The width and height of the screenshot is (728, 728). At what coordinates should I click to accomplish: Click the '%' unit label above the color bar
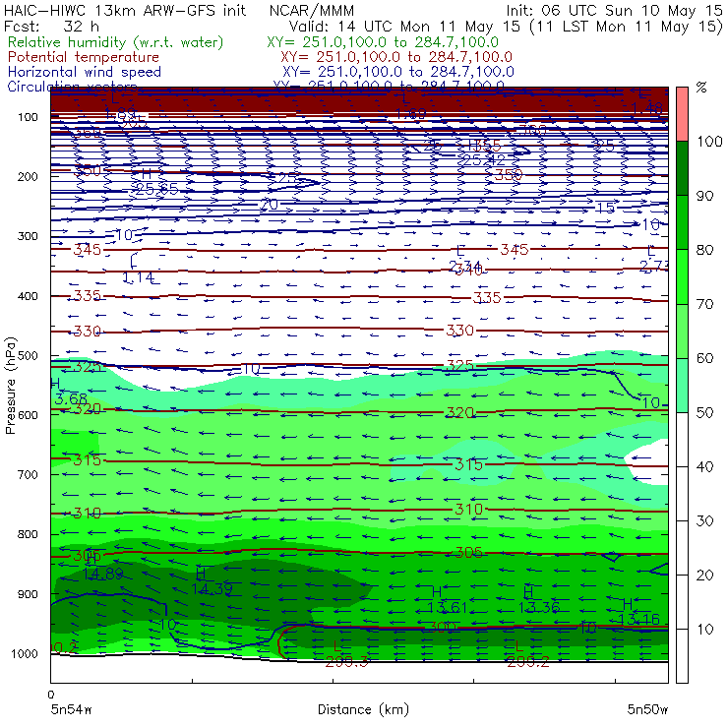point(701,88)
